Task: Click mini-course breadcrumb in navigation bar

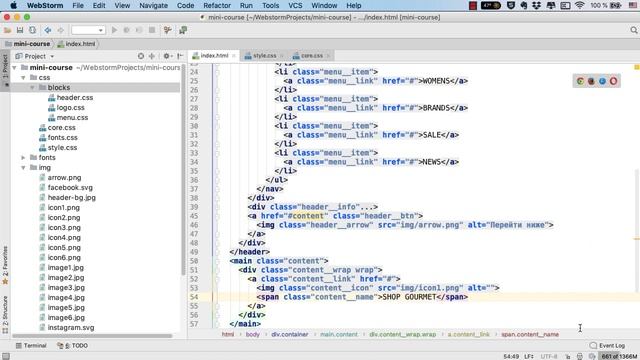Action: [28, 44]
